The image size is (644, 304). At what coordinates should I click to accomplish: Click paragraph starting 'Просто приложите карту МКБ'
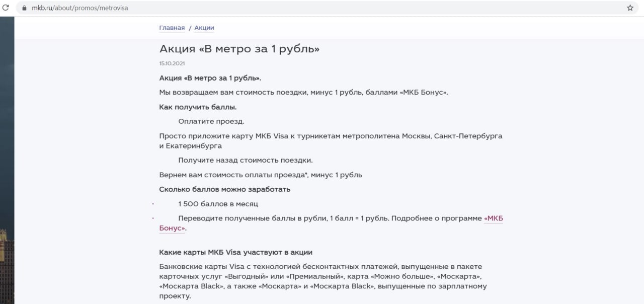331,136
